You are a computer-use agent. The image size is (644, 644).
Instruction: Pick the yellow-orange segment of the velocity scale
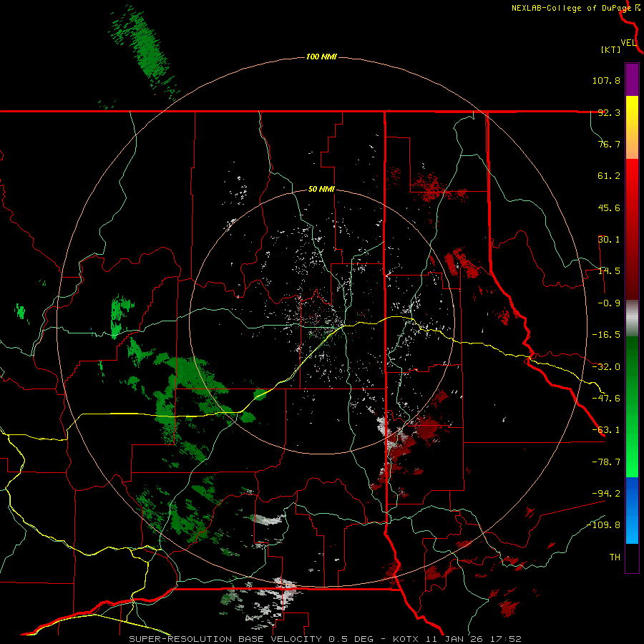pos(632,127)
